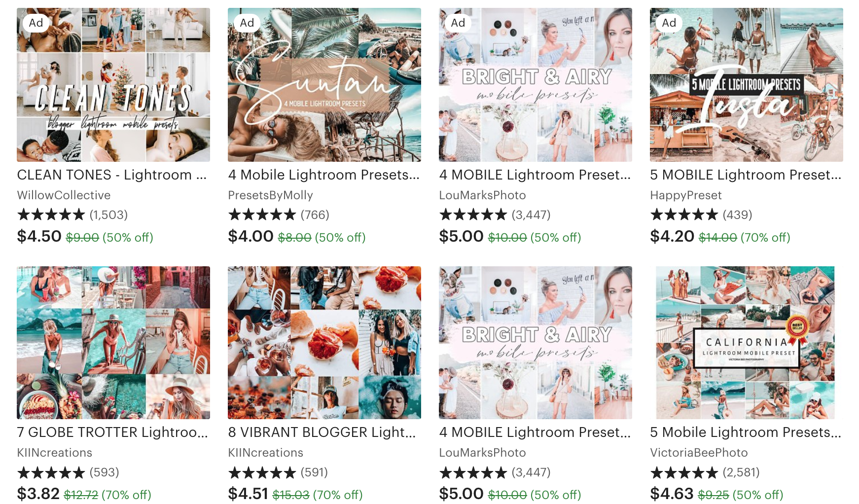Click the Ad badge on Clean Tones listing
Viewport: 859px width, 504px height.
pos(36,23)
